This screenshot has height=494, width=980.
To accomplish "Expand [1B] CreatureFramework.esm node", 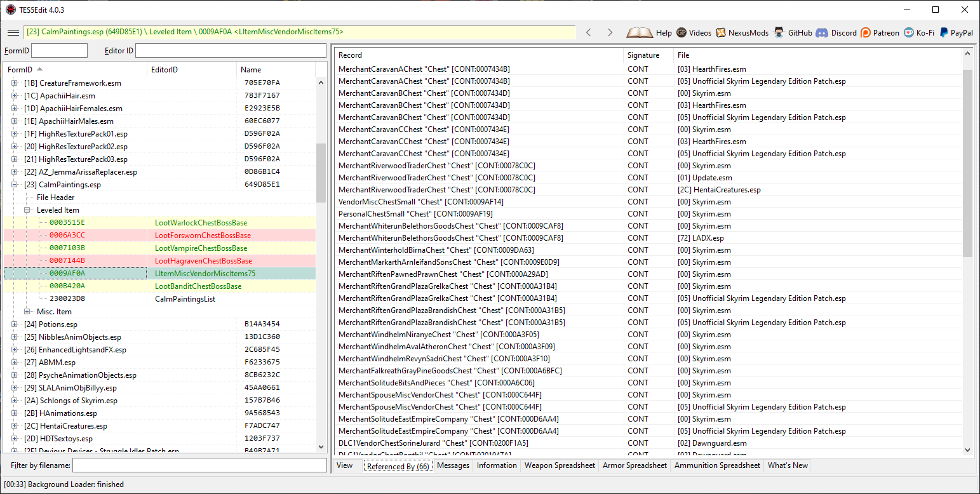I will click(15, 83).
